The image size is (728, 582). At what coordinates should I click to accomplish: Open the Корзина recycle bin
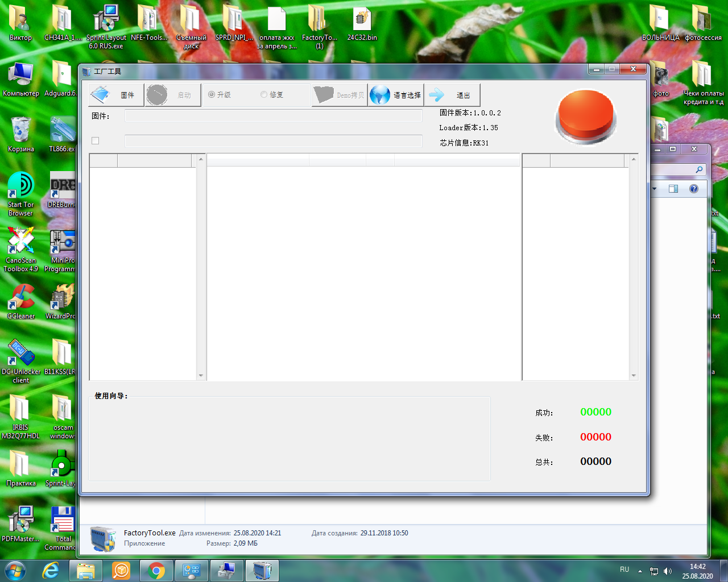click(20, 134)
